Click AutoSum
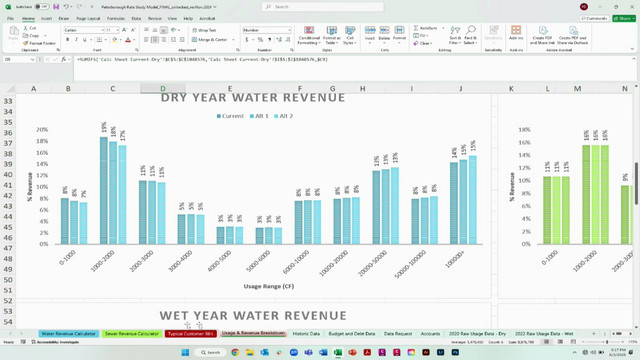640x360 pixels. (x=426, y=28)
